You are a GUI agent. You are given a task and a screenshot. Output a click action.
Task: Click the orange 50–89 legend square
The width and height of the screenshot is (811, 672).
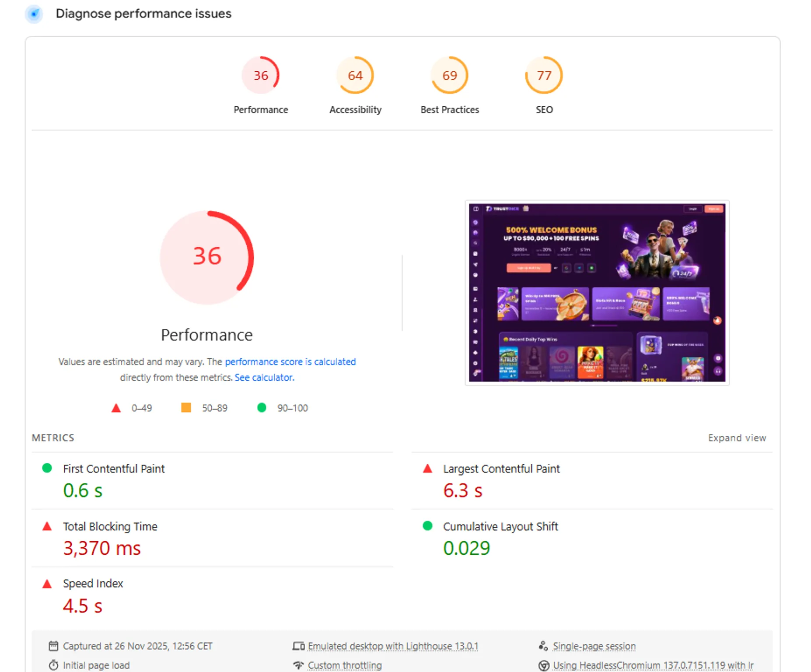pyautogui.click(x=186, y=408)
